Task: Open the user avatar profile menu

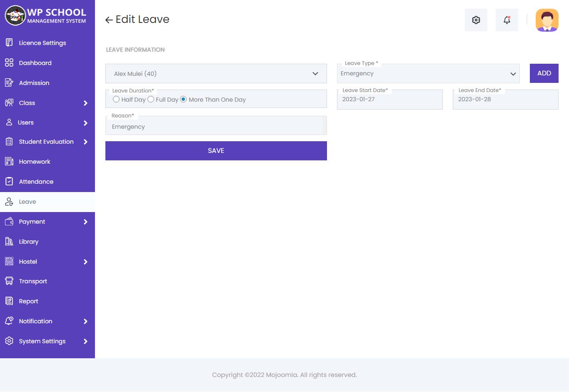Action: pos(547,20)
